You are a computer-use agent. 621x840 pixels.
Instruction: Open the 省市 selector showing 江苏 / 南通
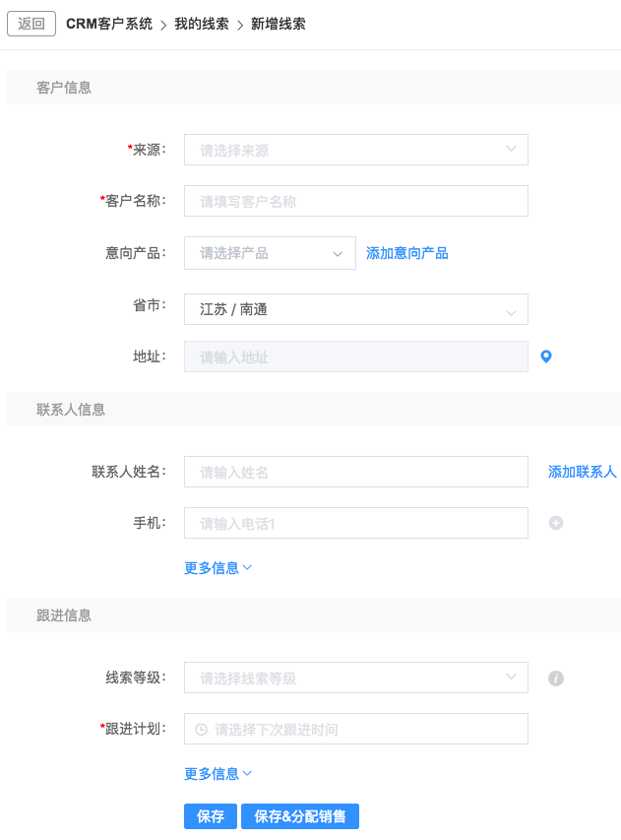[356, 309]
